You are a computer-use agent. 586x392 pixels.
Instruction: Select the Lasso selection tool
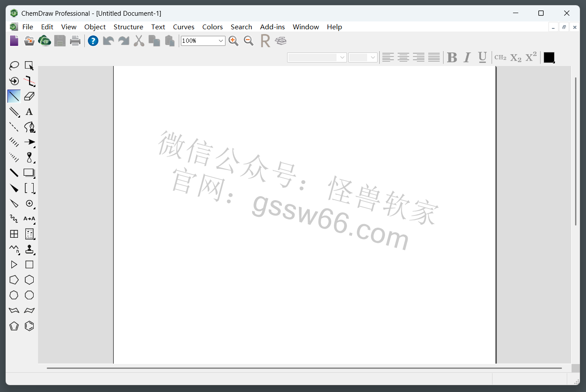click(14, 66)
